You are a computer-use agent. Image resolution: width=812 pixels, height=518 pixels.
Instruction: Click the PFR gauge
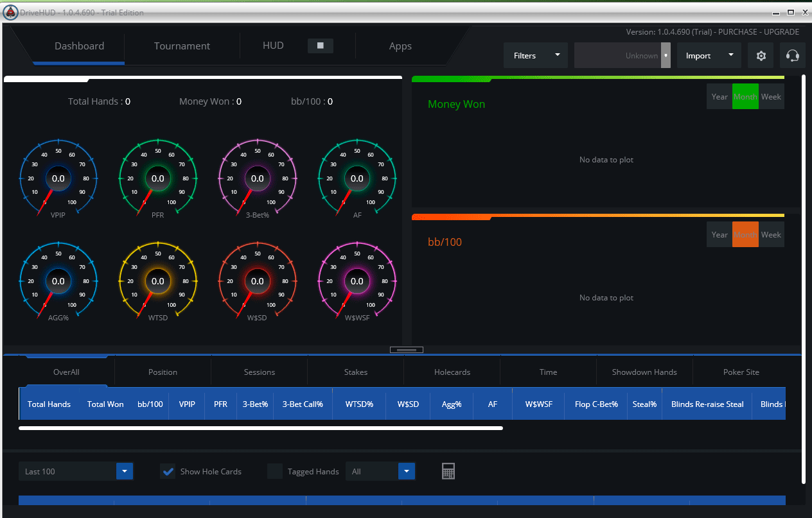[x=157, y=178]
